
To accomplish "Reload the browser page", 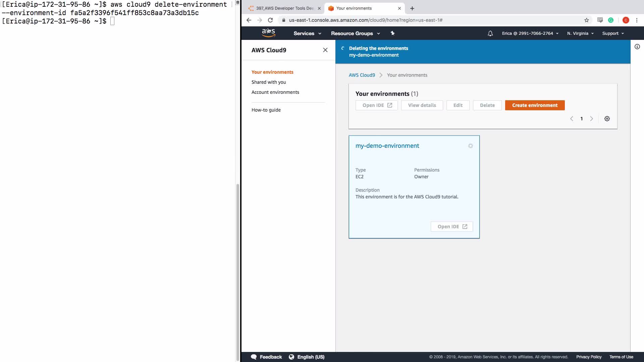I will (270, 20).
